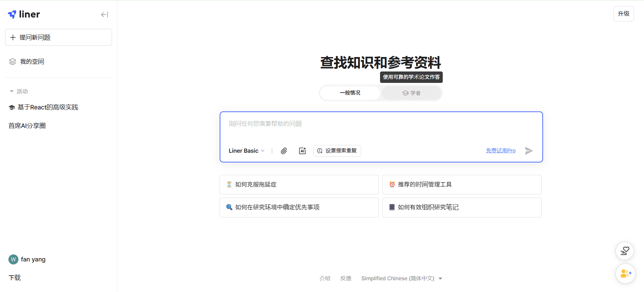Open 首席AI分享圈 activity
644x292 pixels.
click(x=27, y=126)
